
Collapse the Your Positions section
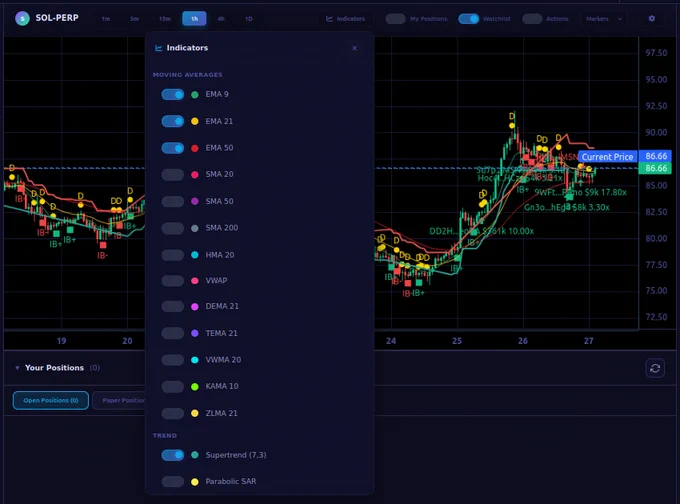[x=17, y=368]
